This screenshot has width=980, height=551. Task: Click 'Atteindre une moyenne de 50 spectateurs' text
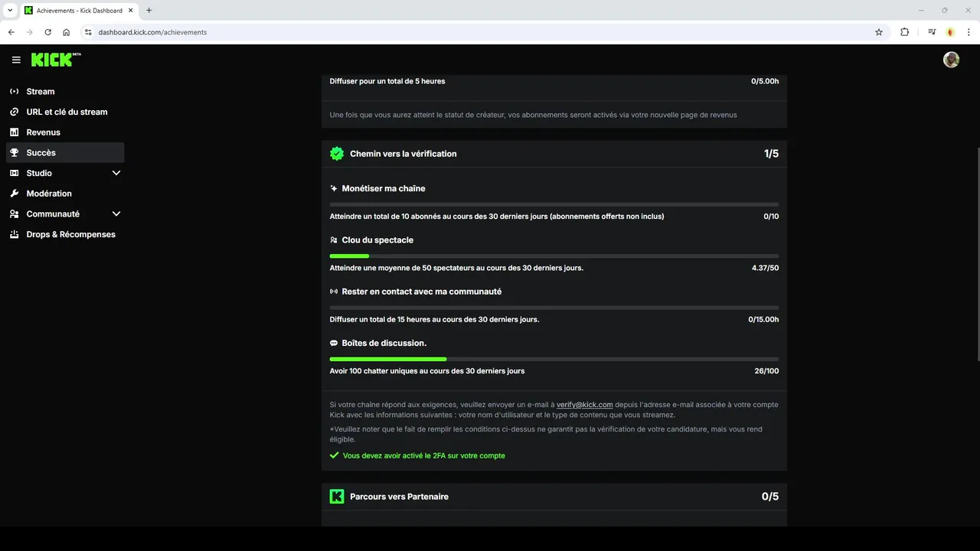456,268
